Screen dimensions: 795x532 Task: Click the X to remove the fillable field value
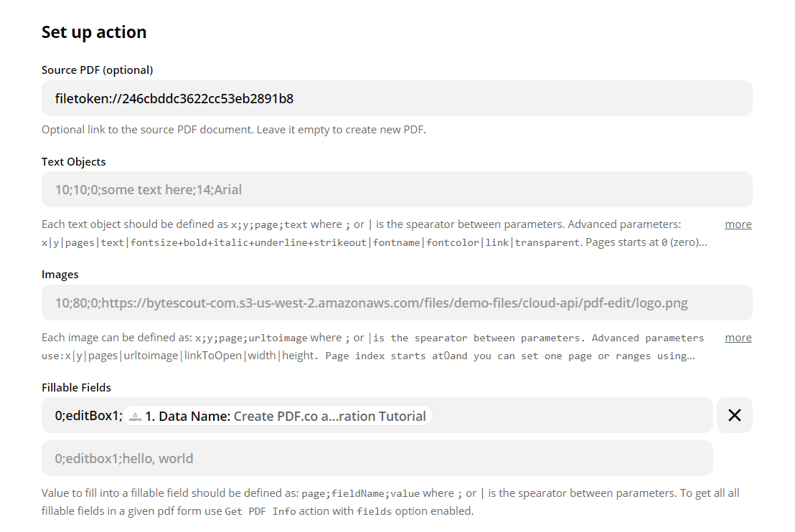[735, 415]
